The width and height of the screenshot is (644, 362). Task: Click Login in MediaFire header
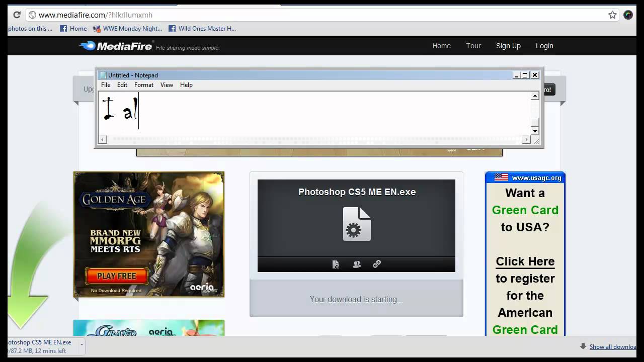click(544, 46)
